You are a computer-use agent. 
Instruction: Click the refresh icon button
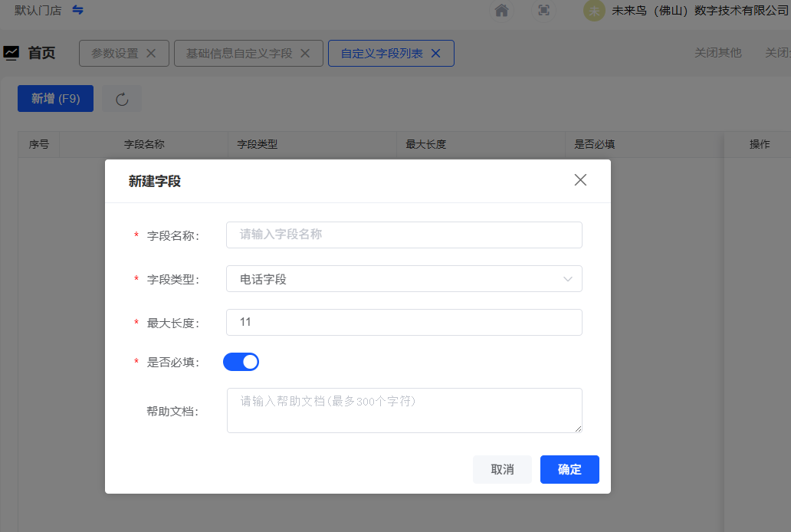[122, 99]
